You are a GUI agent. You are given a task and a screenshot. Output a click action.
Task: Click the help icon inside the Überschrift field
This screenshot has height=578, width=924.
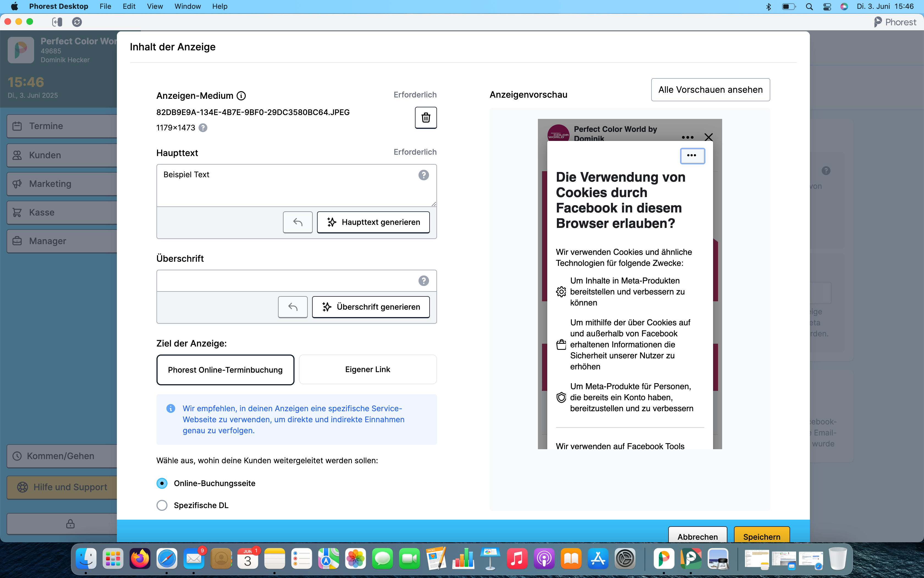(424, 280)
